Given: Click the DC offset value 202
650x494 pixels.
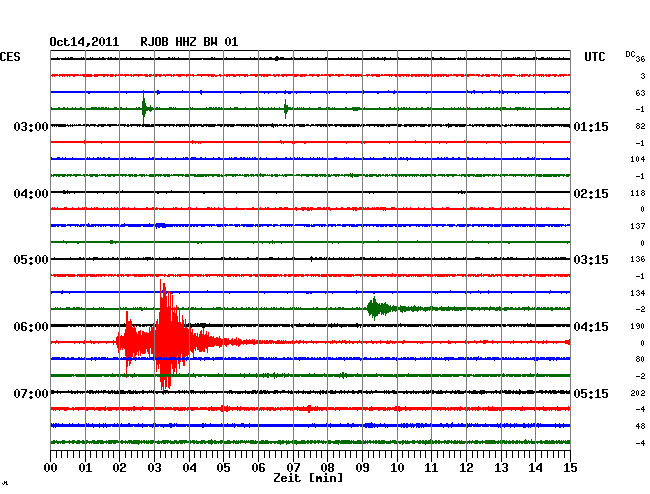Looking at the screenshot, I should (x=638, y=393).
